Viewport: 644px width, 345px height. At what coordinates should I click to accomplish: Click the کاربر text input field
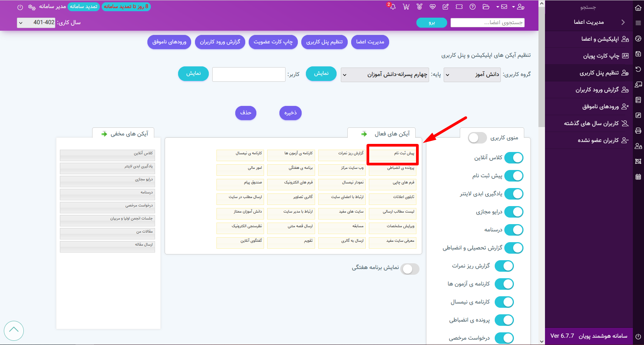[249, 74]
